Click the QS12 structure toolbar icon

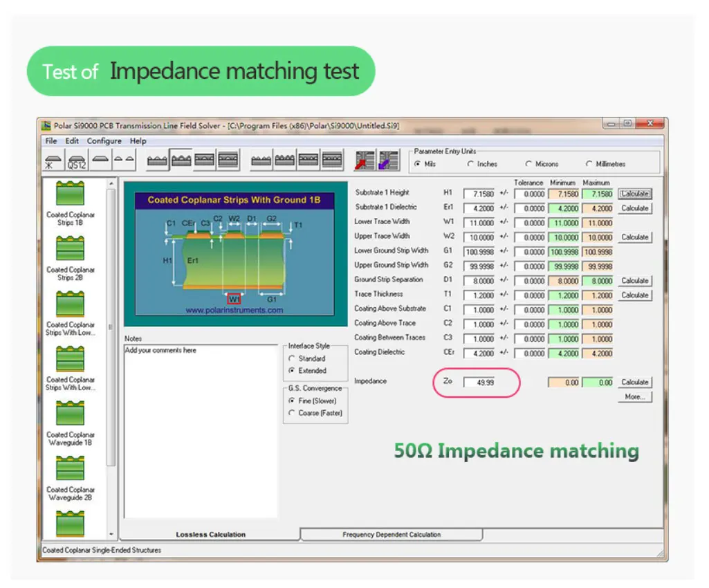(76, 161)
